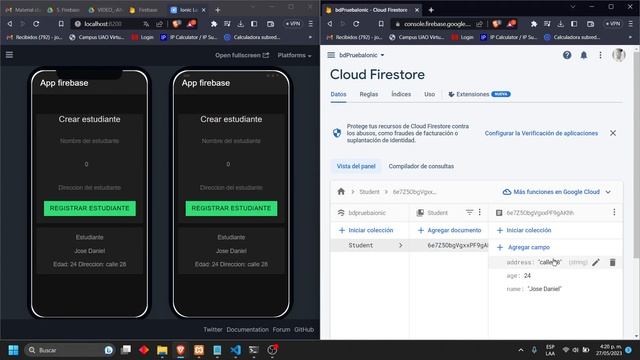Switch to the Extensiones tab

pos(479,94)
